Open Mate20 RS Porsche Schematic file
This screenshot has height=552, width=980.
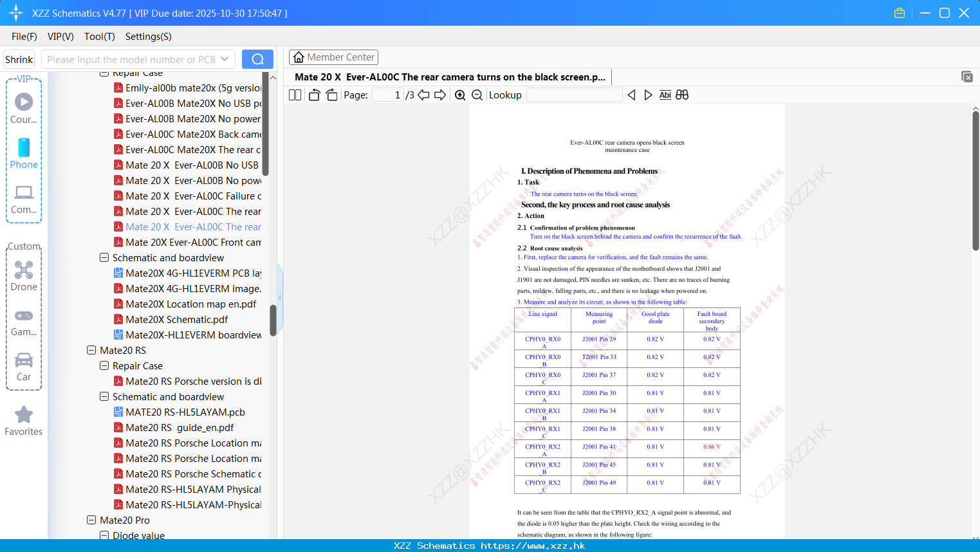[187, 474]
